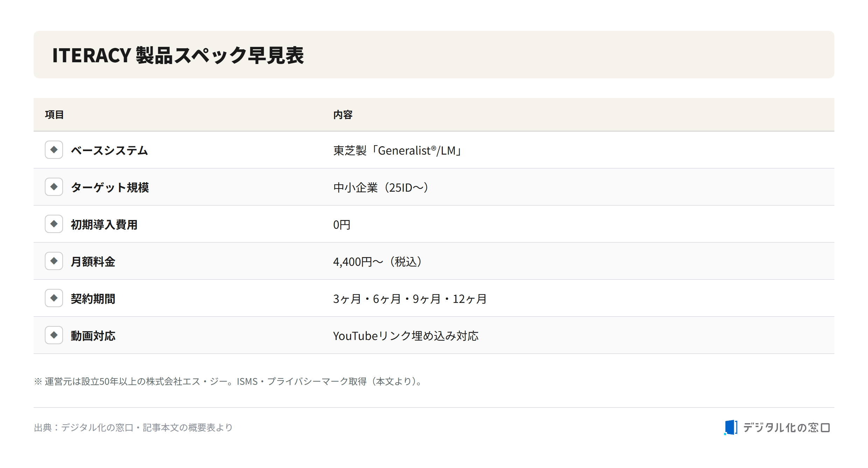Select the 契約期間 row label

[x=93, y=299]
